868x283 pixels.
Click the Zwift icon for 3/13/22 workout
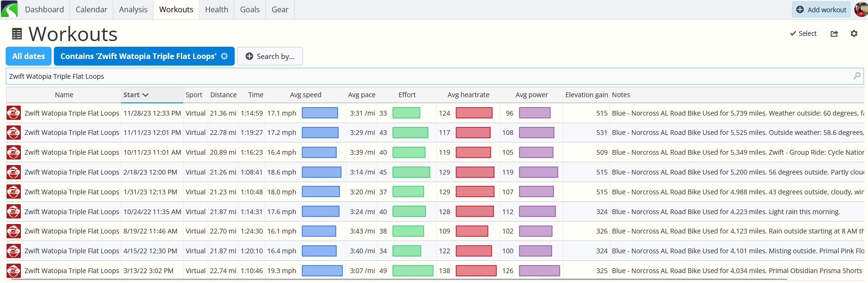[14, 271]
